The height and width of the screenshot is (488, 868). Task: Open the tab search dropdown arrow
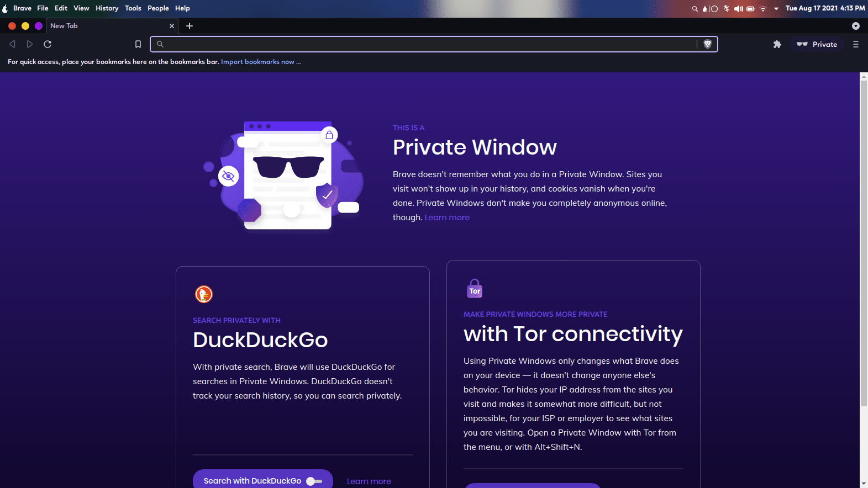[x=856, y=26]
